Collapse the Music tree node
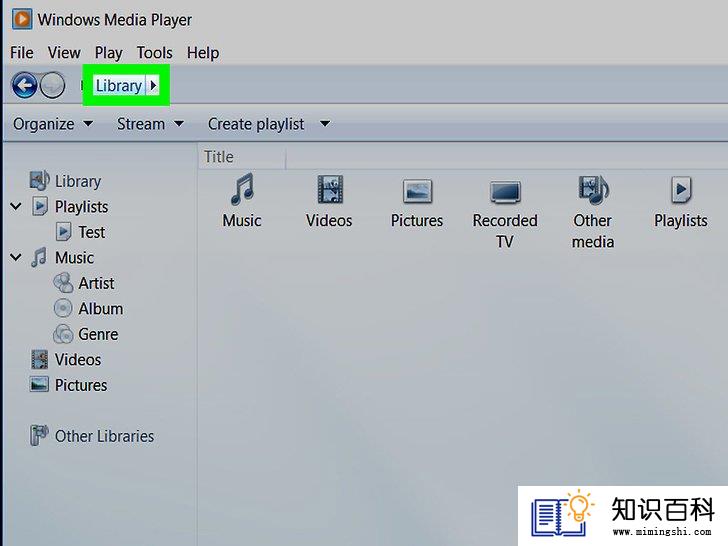Screen dimensions: 728x546 (x=16, y=257)
